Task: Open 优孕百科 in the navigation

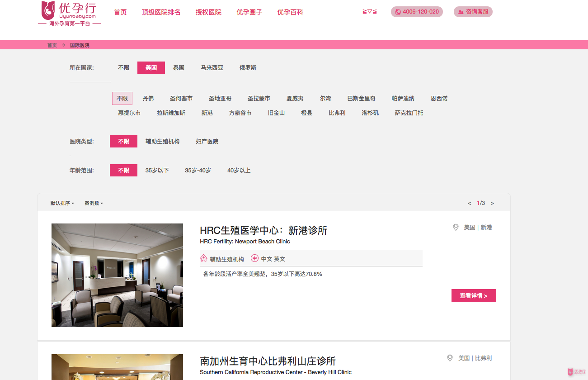Action: click(290, 12)
